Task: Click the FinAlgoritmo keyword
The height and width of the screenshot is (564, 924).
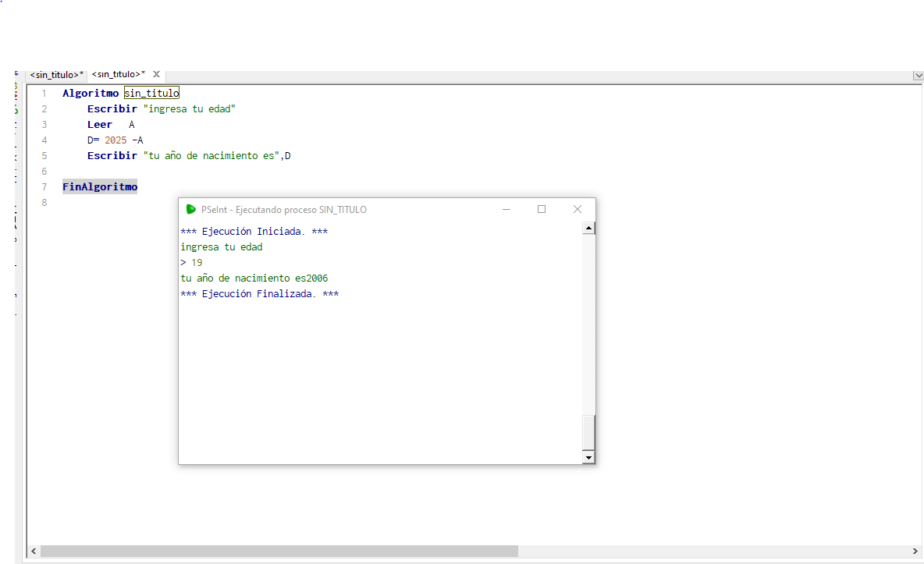Action: tap(100, 186)
